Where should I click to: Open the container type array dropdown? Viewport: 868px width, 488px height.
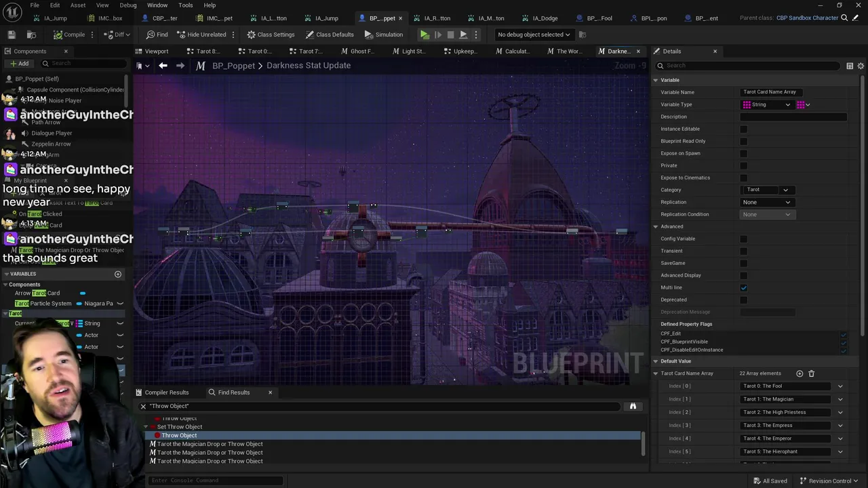804,104
